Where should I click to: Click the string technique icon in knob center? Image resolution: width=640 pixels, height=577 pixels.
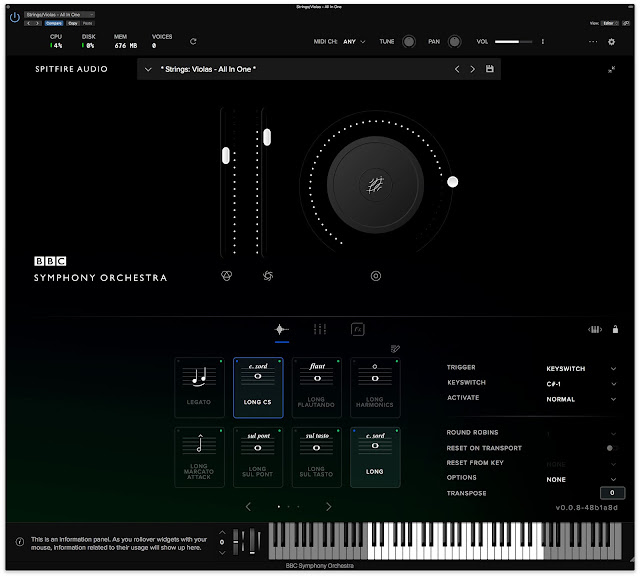[375, 185]
